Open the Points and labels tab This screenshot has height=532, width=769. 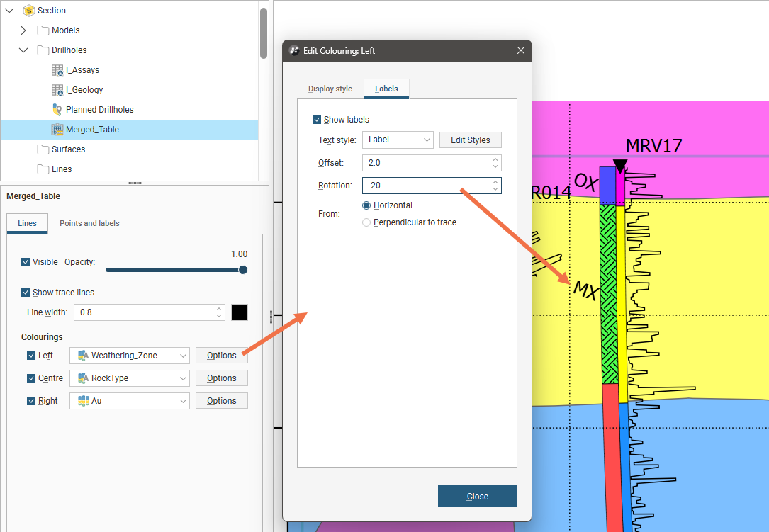(x=89, y=223)
